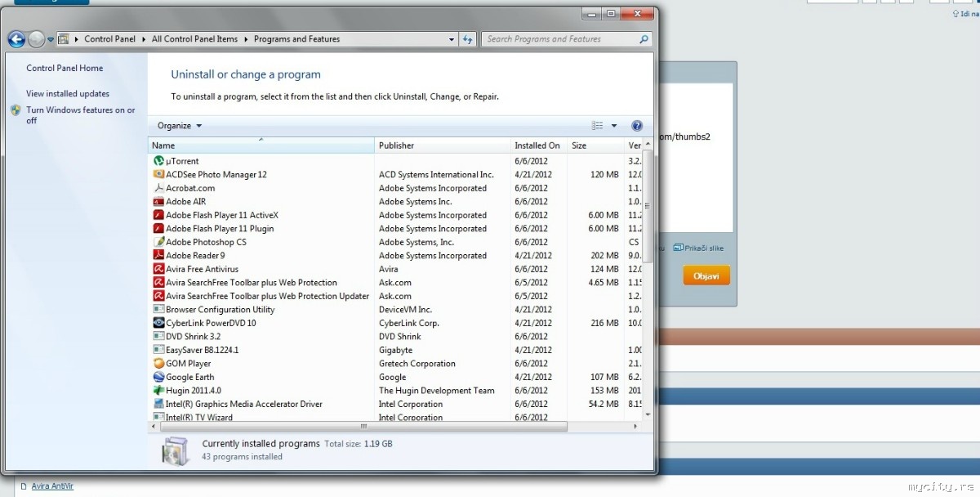Image resolution: width=980 pixels, height=497 pixels.
Task: Click the Prikači slike link in browser
Action: coord(698,248)
